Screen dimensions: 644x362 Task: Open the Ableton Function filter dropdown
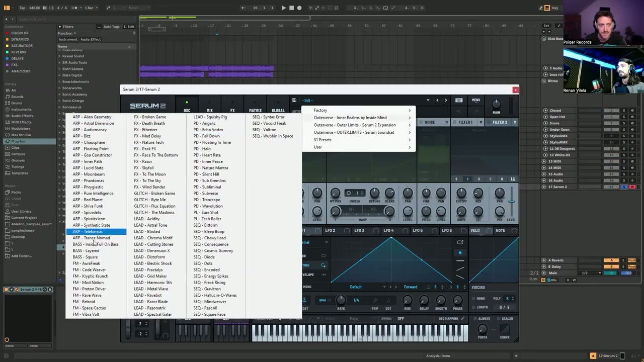point(67,33)
